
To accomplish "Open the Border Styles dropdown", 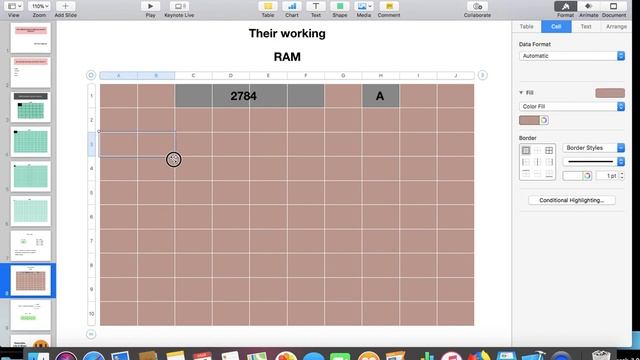I will pos(593,148).
